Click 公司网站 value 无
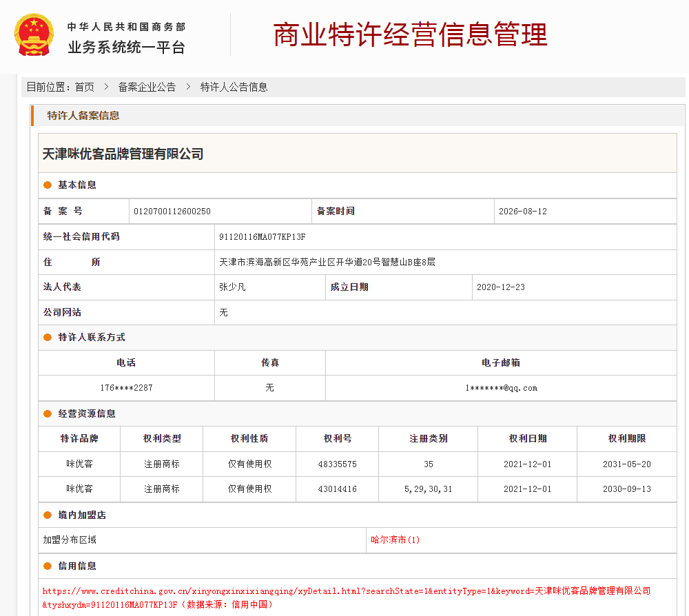This screenshot has height=616, width=689. click(224, 312)
